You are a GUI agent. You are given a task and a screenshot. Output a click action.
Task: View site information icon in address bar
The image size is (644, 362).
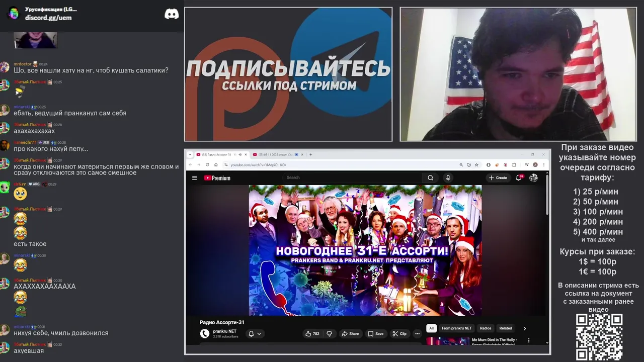point(226,165)
